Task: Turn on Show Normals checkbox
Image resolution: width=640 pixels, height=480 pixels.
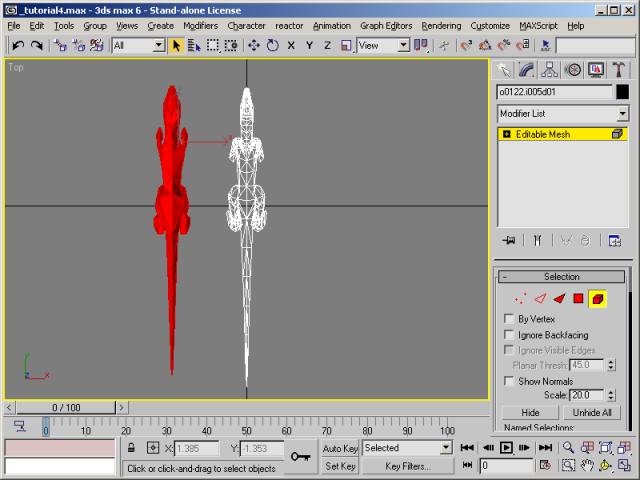Action: [x=509, y=382]
